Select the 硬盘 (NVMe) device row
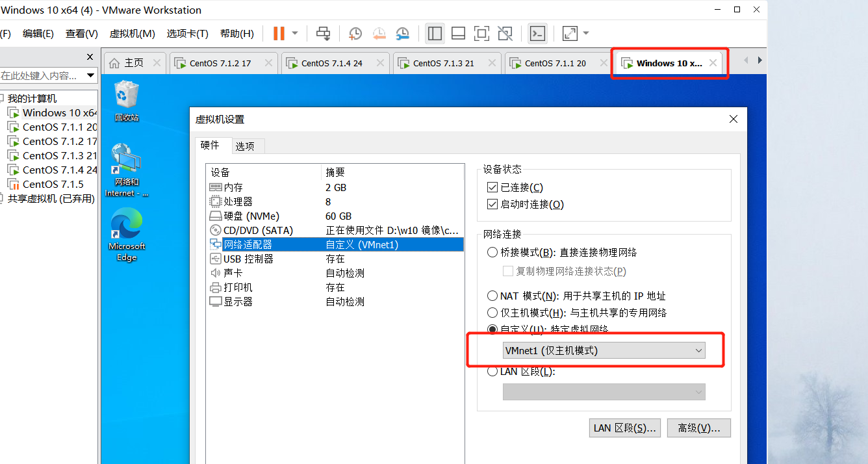Viewport: 868px width, 464px height. (x=335, y=216)
